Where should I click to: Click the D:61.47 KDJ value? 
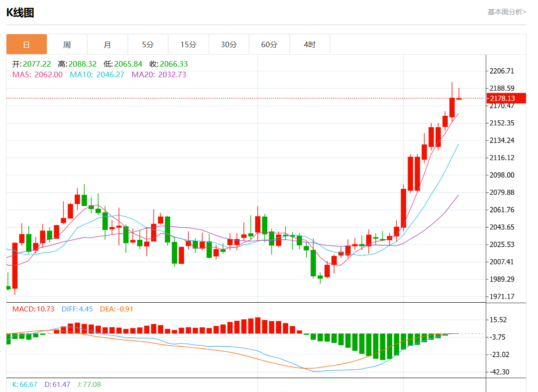click(x=57, y=385)
